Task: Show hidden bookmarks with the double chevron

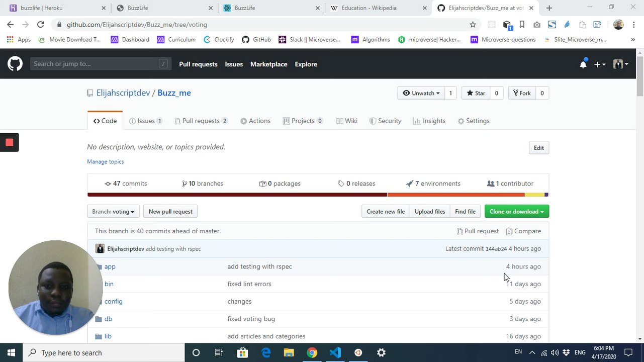Action: [x=632, y=40]
